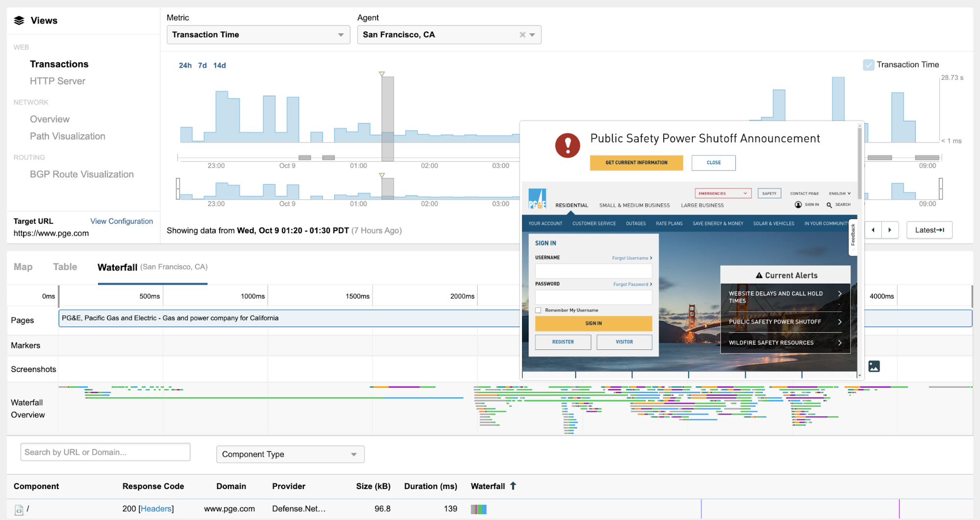Screen dimensions: 980x520
Task: Jump to Latest data button
Action: pos(929,230)
